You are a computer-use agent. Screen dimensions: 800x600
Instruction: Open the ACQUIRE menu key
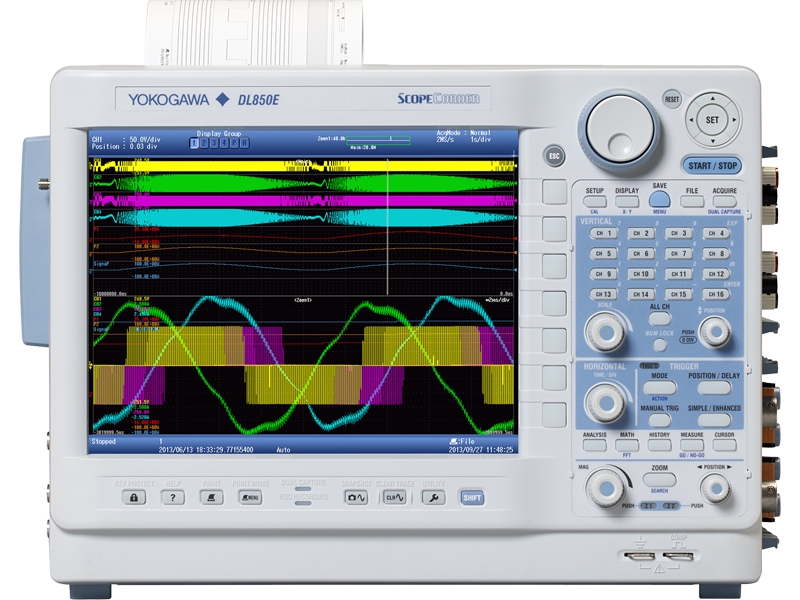[x=724, y=202]
